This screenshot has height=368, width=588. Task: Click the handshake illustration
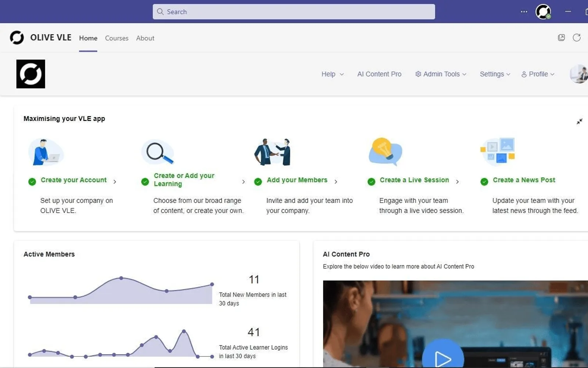coord(272,152)
